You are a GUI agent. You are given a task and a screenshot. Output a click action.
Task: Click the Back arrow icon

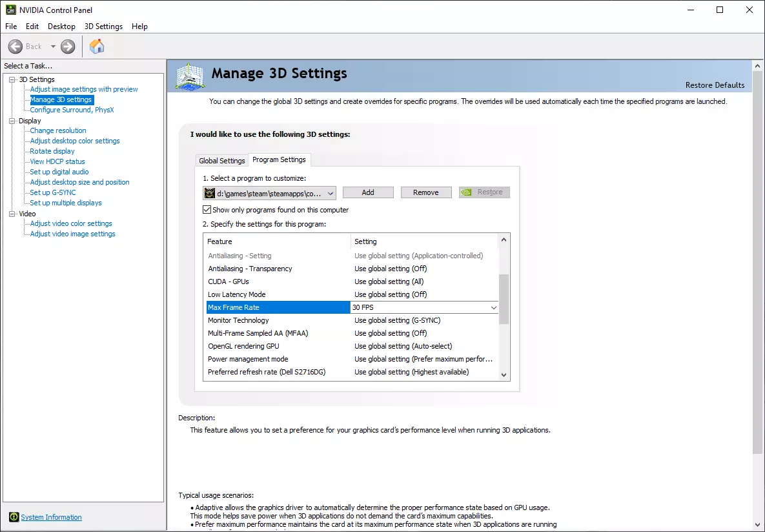(x=15, y=46)
